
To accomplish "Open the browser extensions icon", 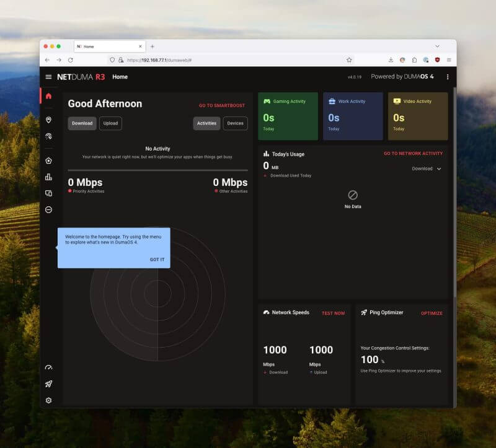I will point(414,60).
